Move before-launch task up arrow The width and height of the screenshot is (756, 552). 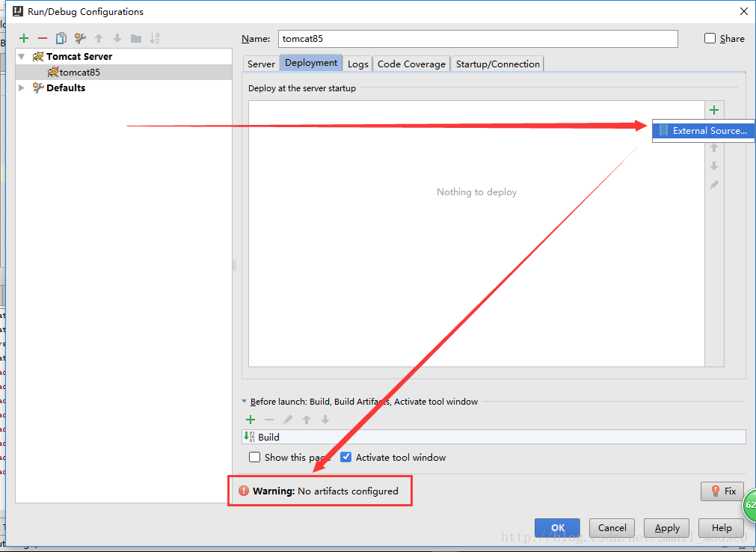pos(307,420)
